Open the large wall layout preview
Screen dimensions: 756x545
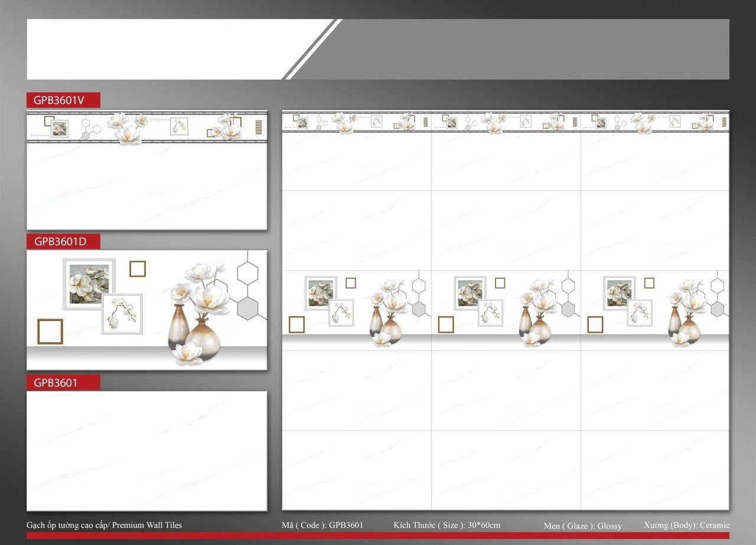[x=506, y=311]
